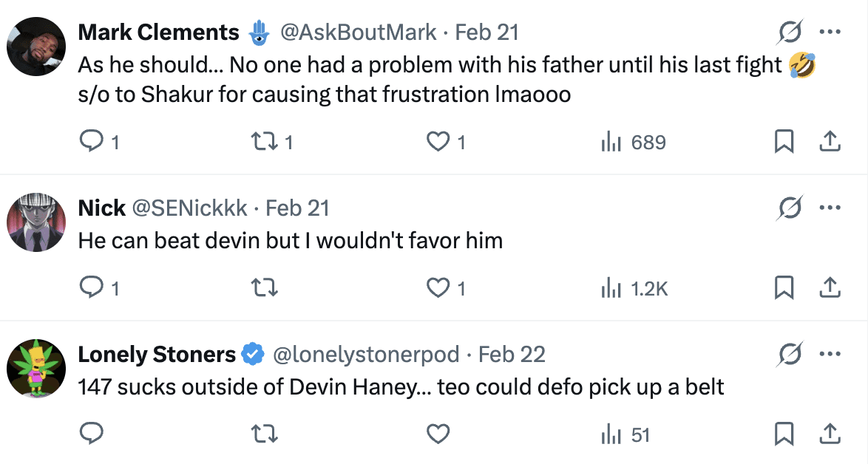Open @AskBoutMark profile handle
The image size is (868, 464).
[x=357, y=33]
